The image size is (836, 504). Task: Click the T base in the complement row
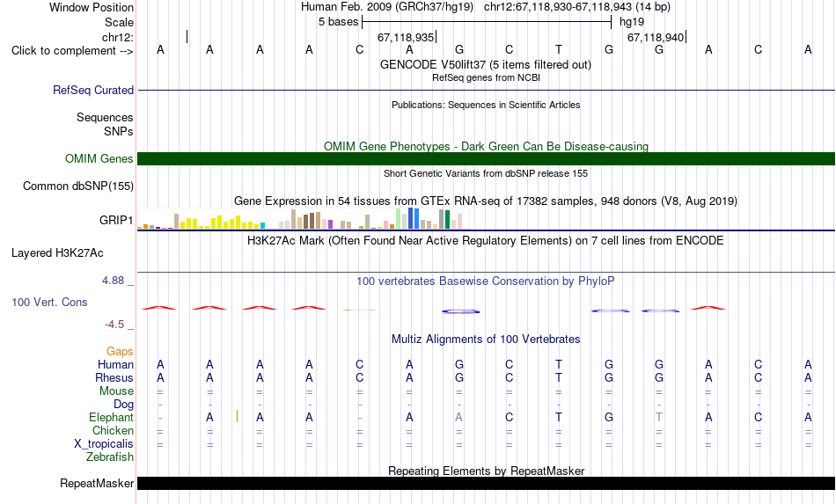click(559, 49)
